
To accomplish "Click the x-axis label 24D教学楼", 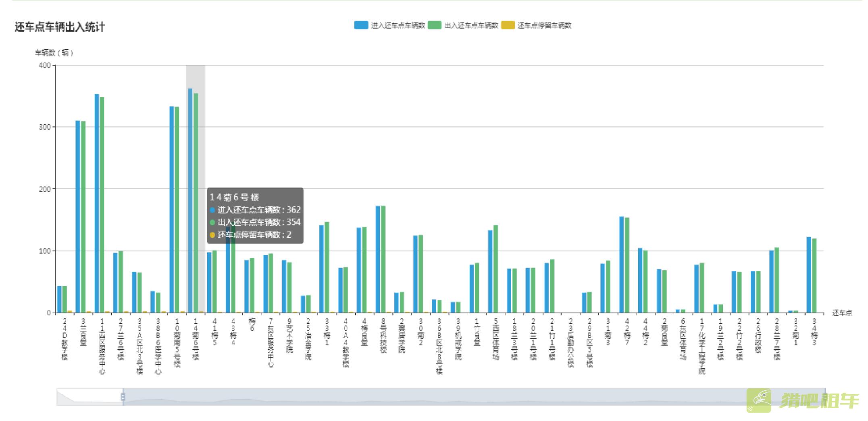I will tap(65, 339).
